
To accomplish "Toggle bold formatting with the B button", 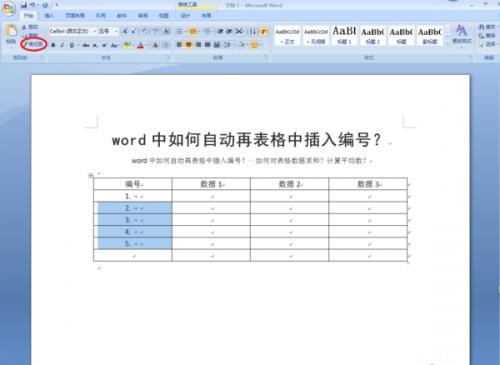I will [x=53, y=45].
